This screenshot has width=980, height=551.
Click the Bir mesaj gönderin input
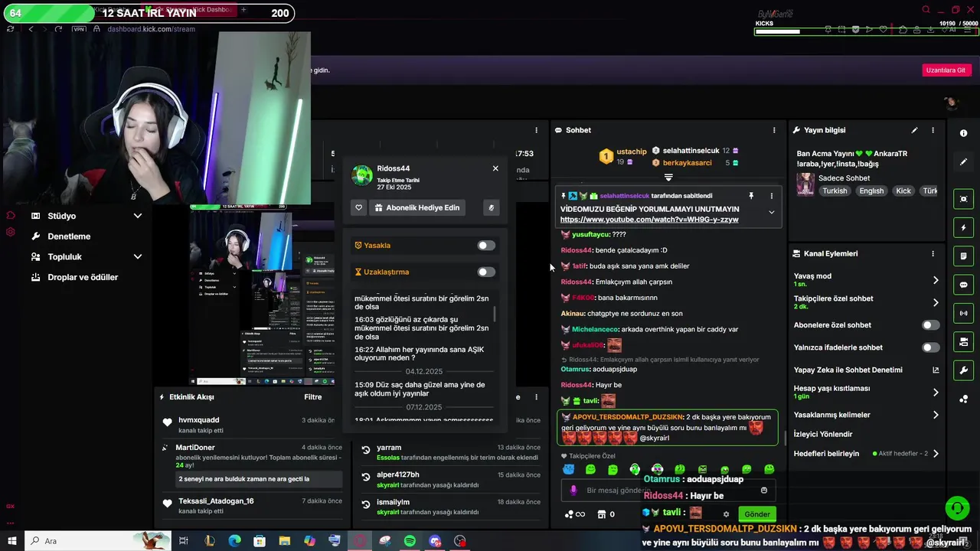[668, 491]
